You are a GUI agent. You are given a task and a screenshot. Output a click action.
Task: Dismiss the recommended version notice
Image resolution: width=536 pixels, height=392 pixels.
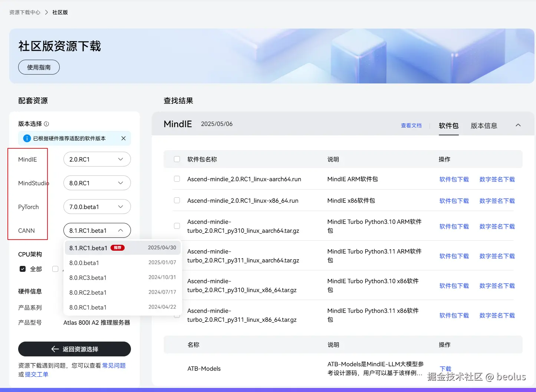click(124, 138)
